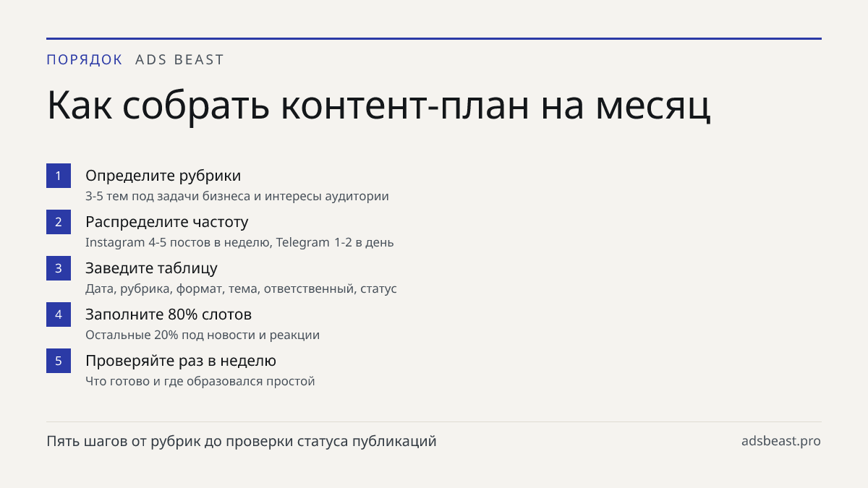
Task: Click text 'Дата, рубрика, формат, тема, ответственный, статус'
Action: coord(241,288)
